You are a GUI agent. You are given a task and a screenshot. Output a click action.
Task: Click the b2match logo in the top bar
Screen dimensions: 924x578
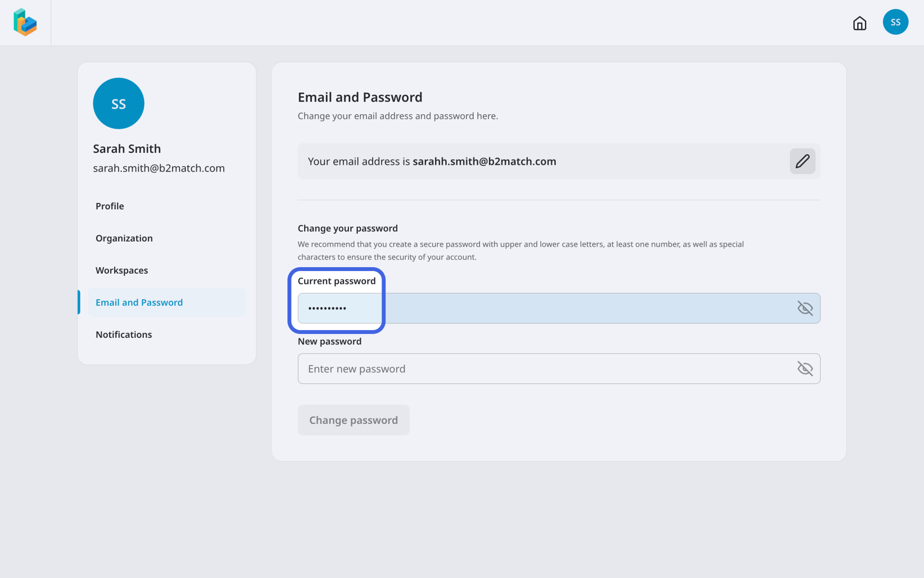pos(25,22)
